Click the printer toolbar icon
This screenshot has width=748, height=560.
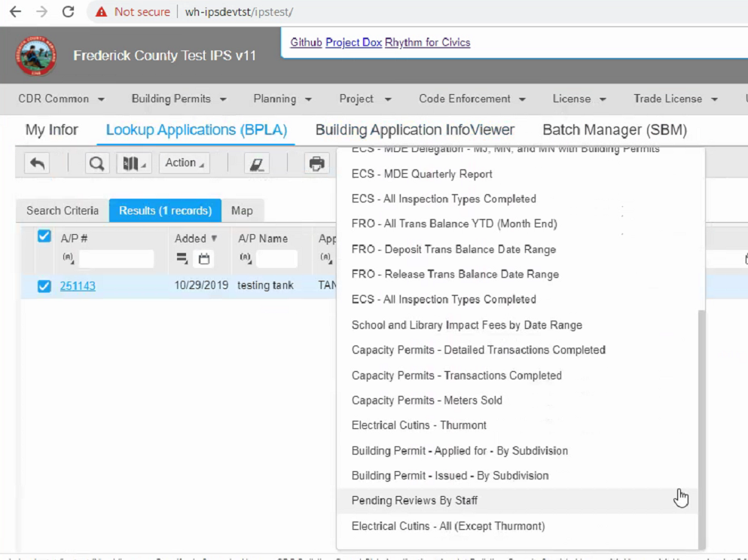[317, 163]
